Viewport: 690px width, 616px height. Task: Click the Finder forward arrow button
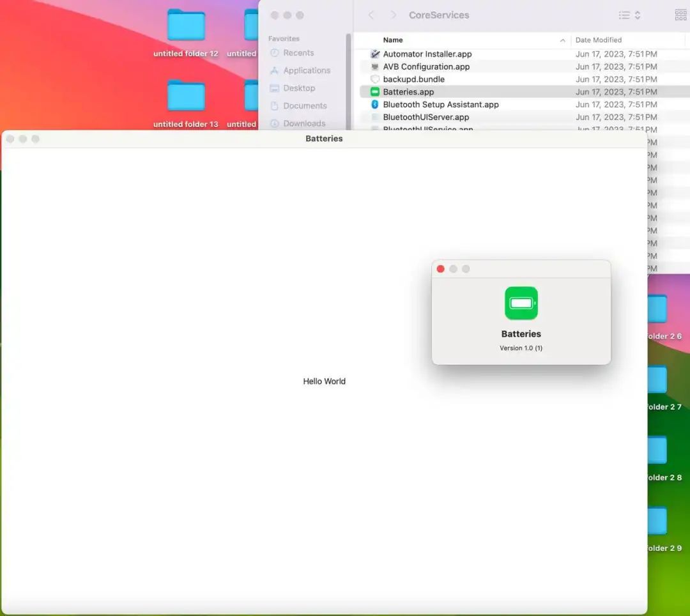(x=393, y=15)
